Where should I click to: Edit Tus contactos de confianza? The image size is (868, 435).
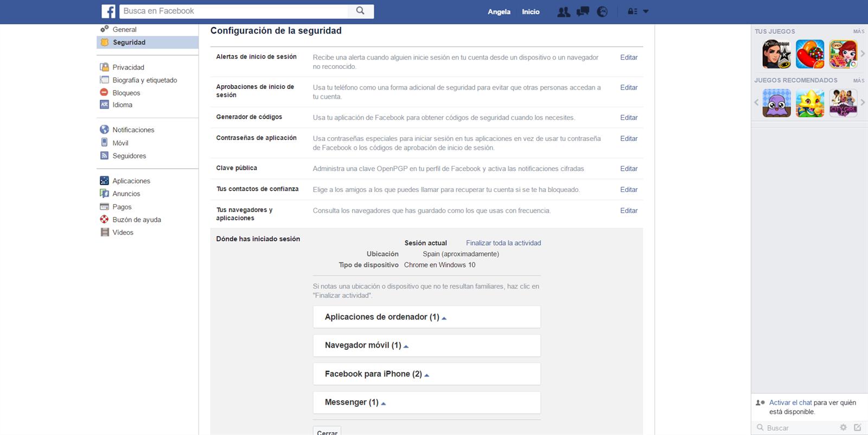(x=629, y=189)
